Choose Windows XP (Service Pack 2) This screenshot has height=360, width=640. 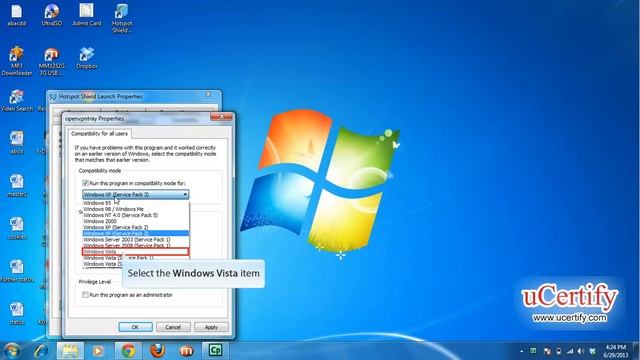[x=136, y=227]
